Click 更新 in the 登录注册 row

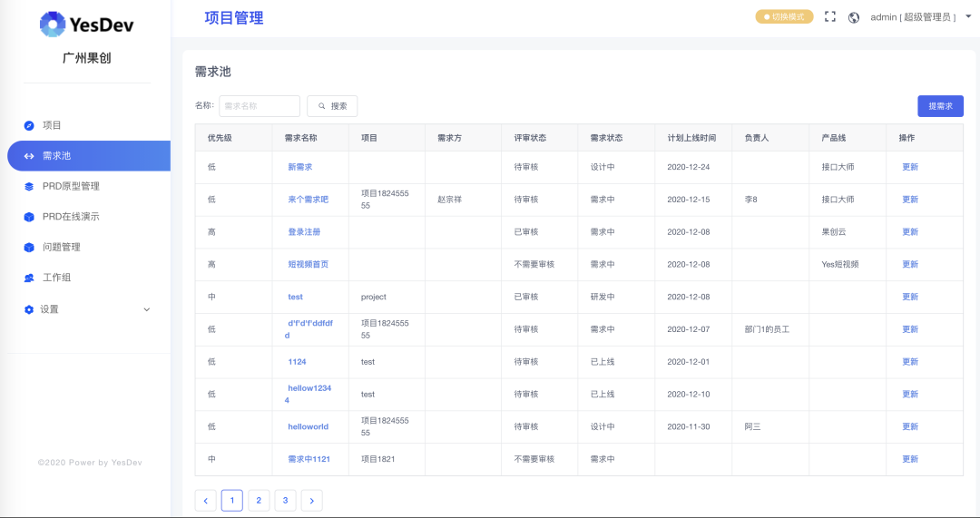[x=910, y=232]
